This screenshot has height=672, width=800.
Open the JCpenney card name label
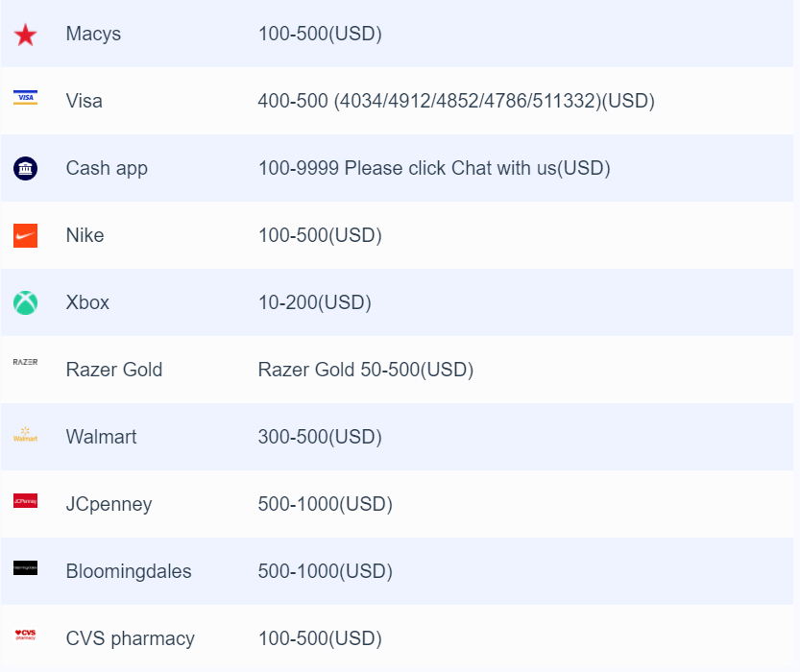point(109,505)
